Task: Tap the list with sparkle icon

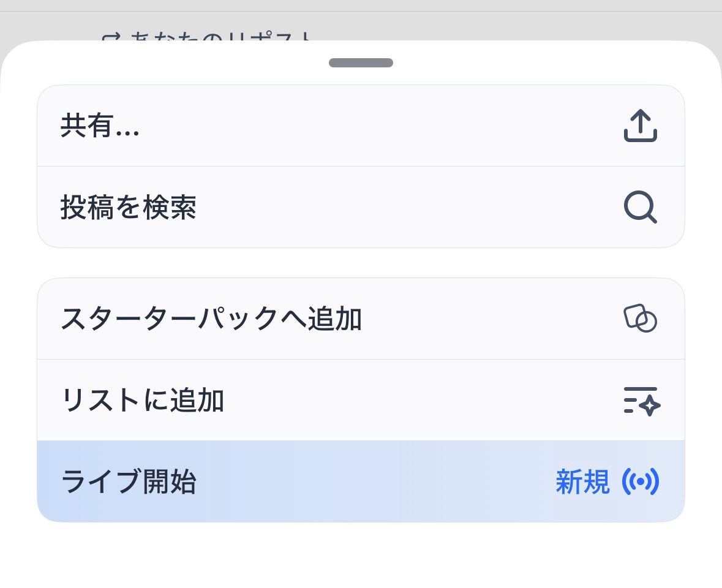Action: [641, 401]
